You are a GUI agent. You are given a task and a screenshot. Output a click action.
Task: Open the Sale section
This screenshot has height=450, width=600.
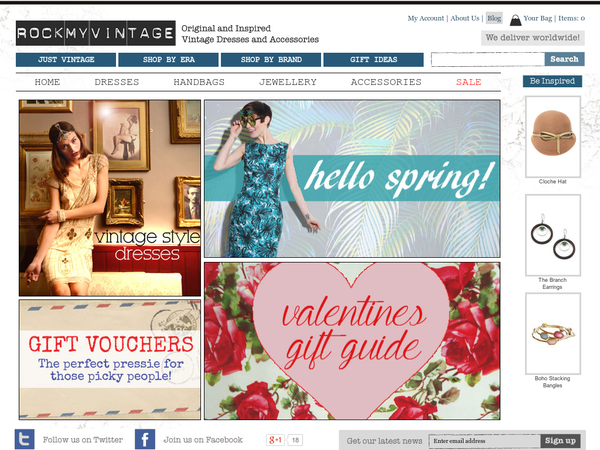point(468,82)
